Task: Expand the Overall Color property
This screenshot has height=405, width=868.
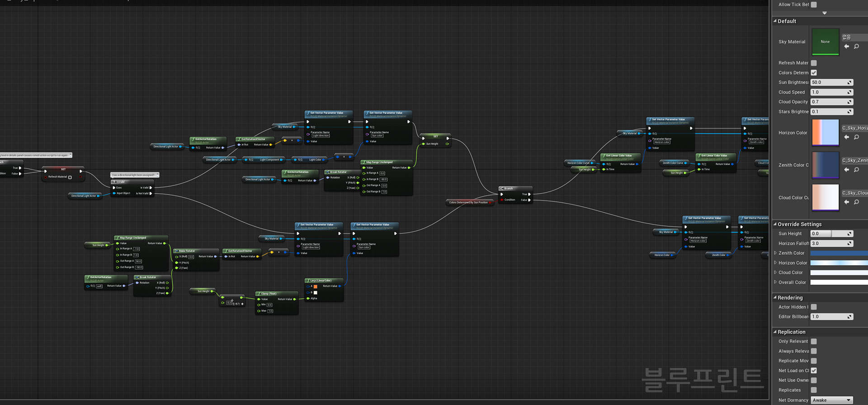Action: (x=775, y=282)
